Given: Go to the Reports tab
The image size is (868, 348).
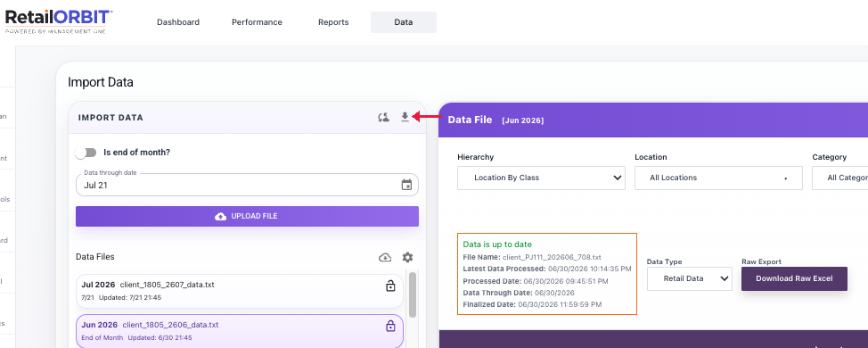Looking at the screenshot, I should 333,22.
